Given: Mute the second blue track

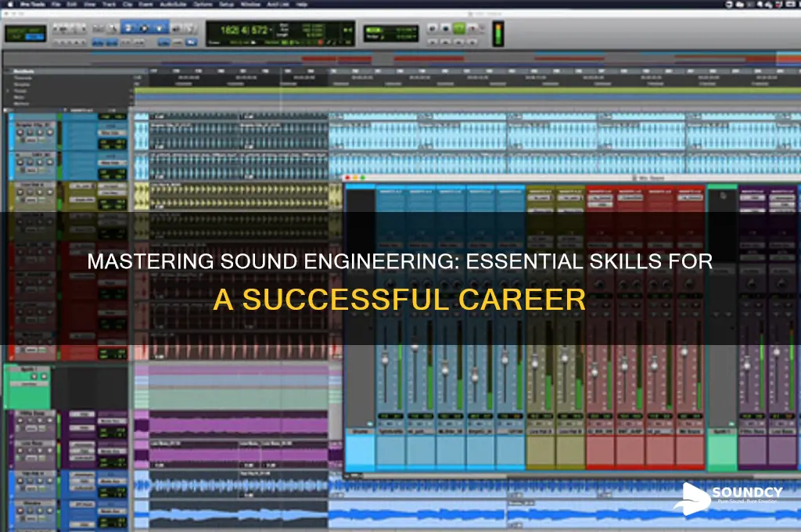Looking at the screenshot, I should [x=50, y=162].
